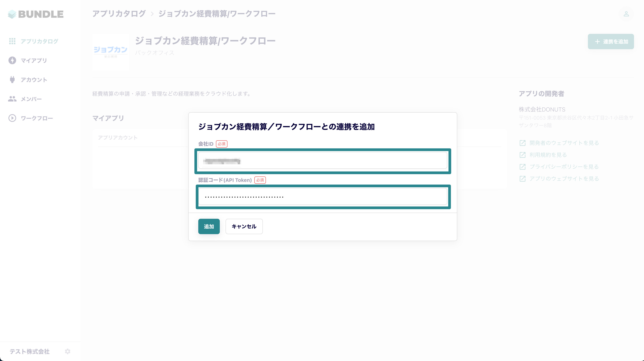
Task: Click external-link icon for 開発者のウェブサイトを見る
Action: (x=523, y=143)
